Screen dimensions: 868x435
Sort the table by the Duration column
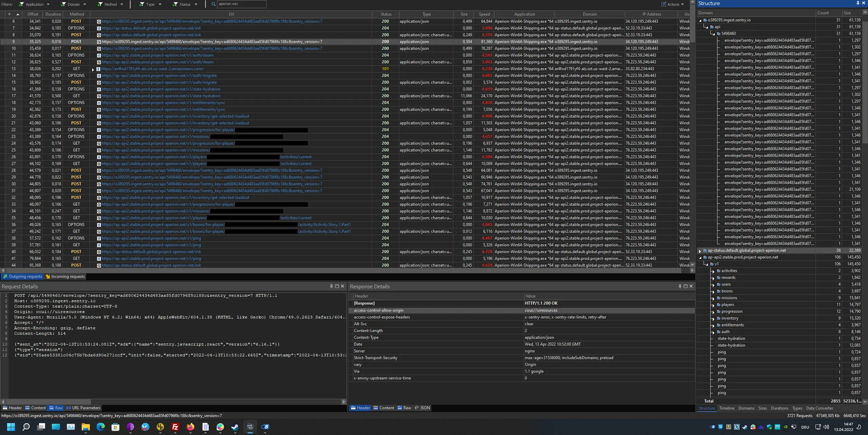pos(53,14)
